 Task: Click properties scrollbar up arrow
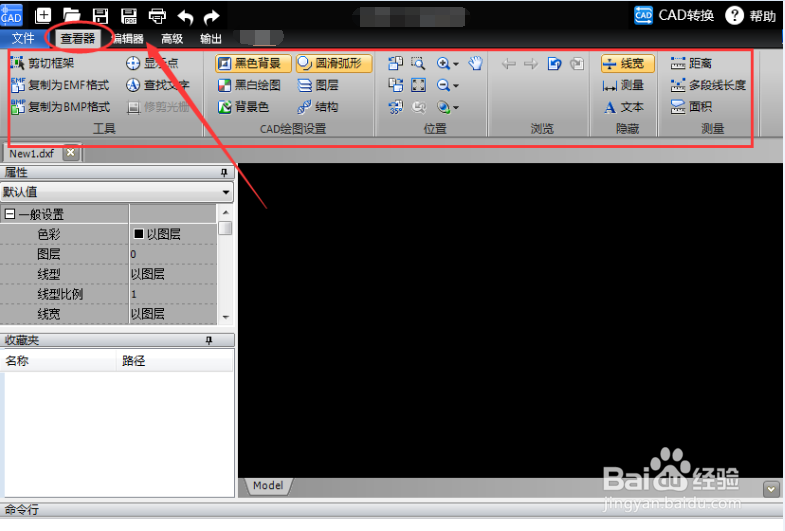coord(226,212)
